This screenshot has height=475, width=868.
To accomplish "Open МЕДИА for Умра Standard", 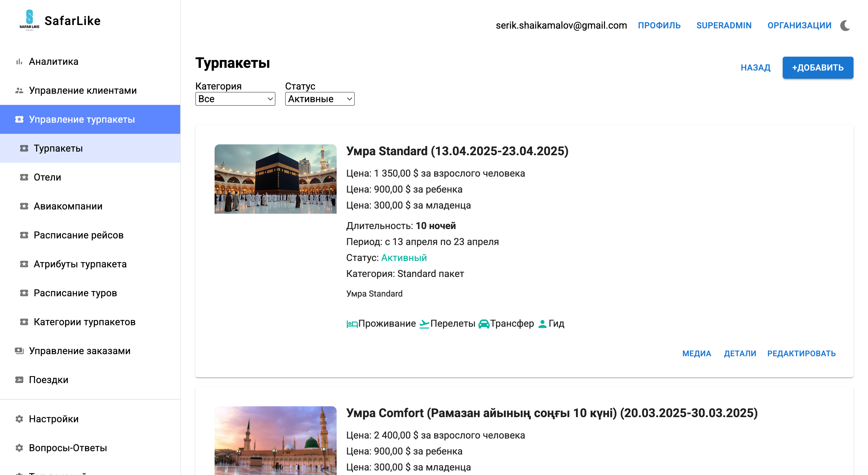I will point(697,354).
